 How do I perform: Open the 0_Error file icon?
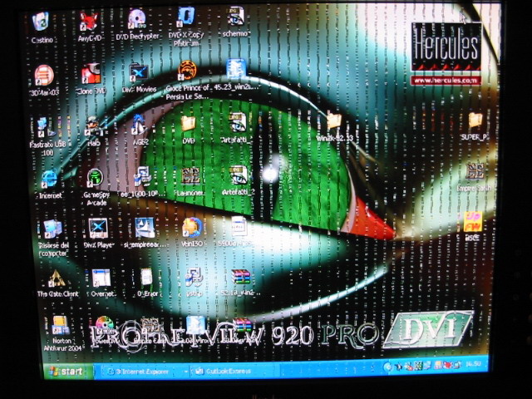[x=147, y=278]
